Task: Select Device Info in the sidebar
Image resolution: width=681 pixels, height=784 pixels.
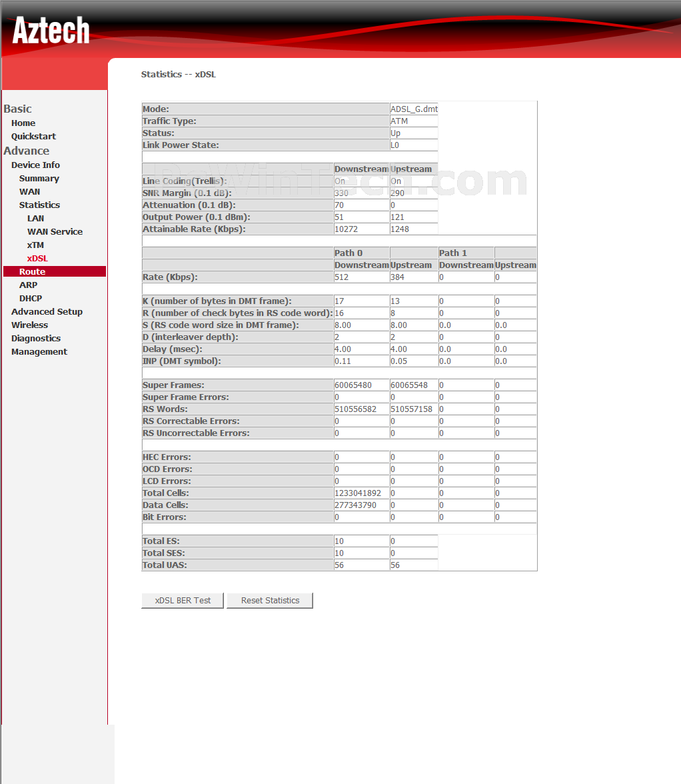Action: point(35,165)
